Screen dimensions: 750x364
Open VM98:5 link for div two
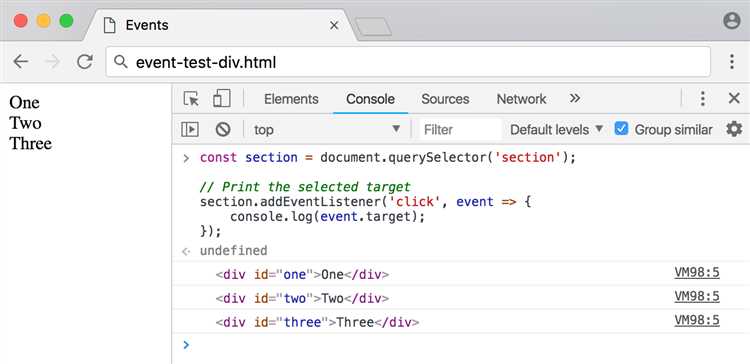(x=697, y=296)
